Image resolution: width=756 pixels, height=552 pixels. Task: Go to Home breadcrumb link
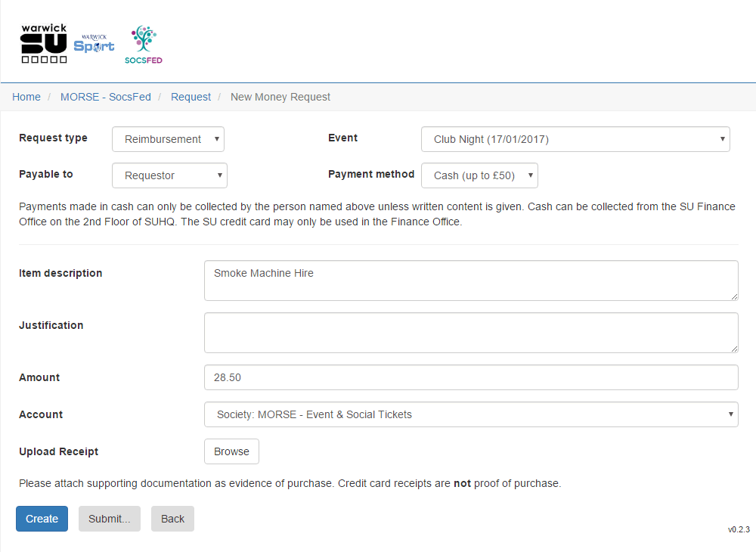pos(26,97)
